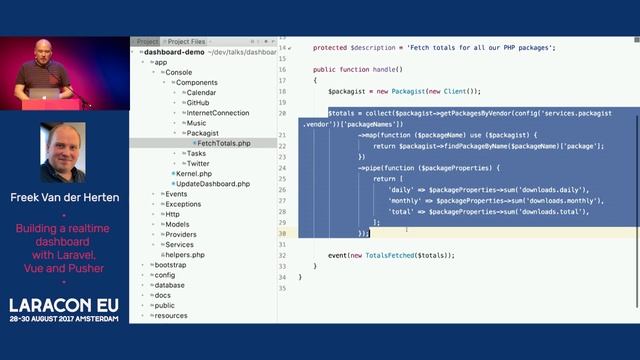Select the dashboard-demo project root name

point(174,52)
